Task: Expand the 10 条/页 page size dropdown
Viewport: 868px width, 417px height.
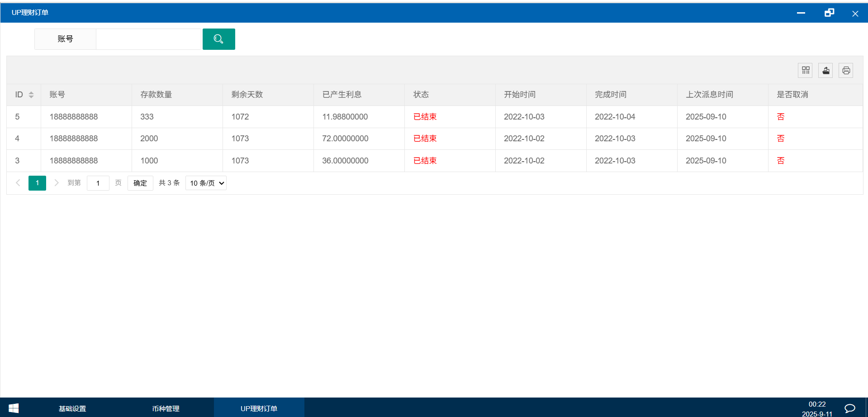Action: pos(206,183)
